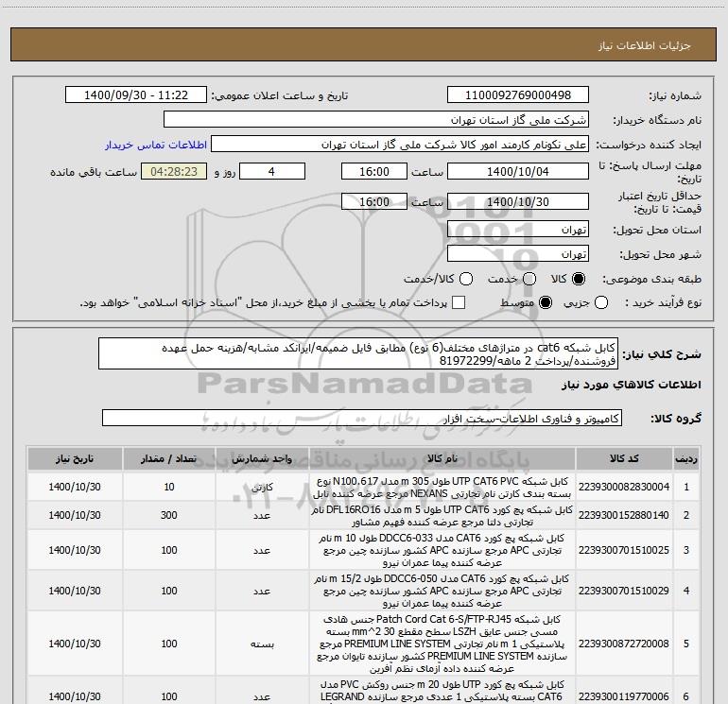728x704 pixels.
Task: Click the quantity 100 cell in row 3
Action: pos(169,550)
